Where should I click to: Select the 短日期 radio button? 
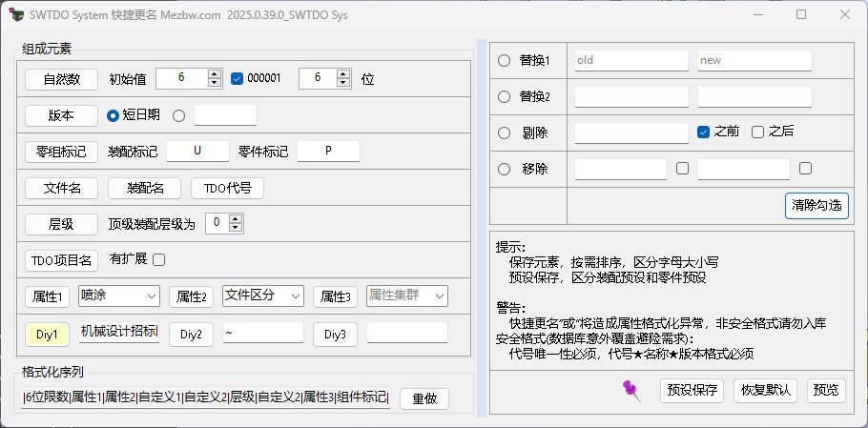[113, 115]
